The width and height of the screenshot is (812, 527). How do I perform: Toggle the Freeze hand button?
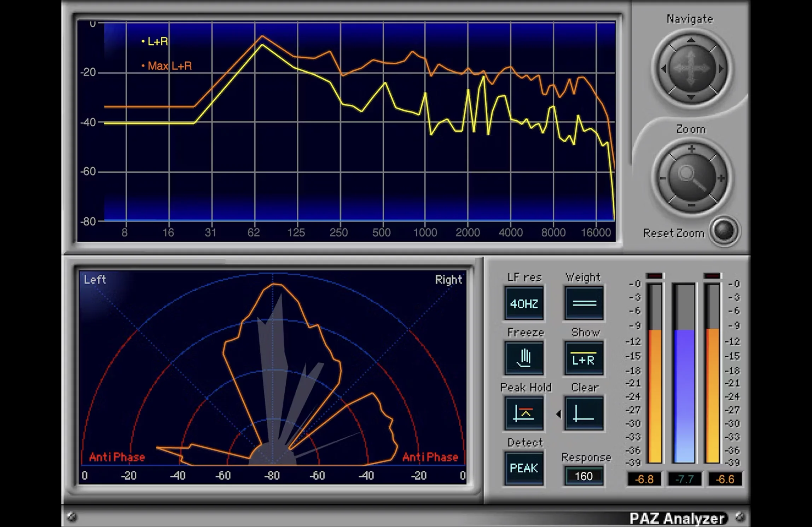[524, 358]
